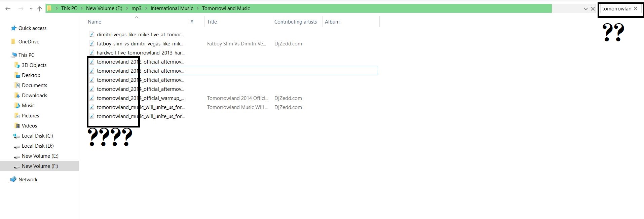Click the 3D Objects folder icon
This screenshot has width=644, height=219.
click(17, 65)
